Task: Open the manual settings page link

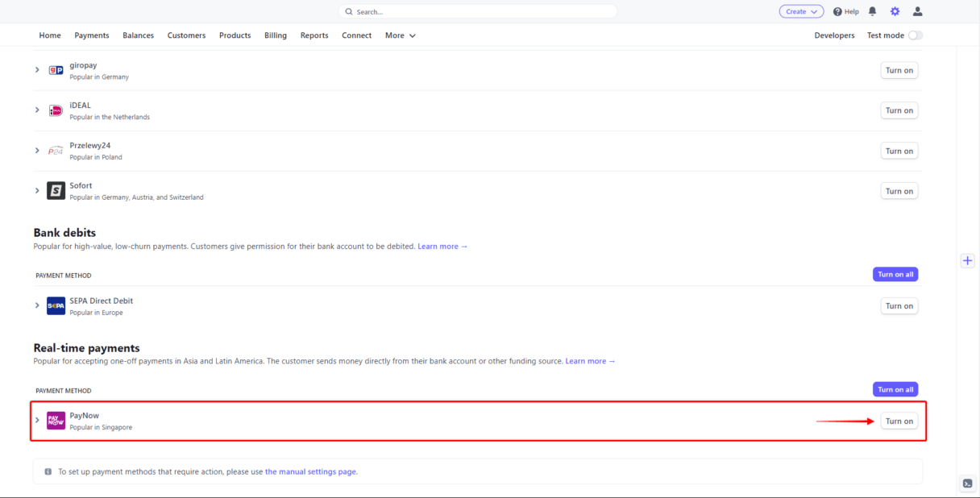Action: point(310,471)
